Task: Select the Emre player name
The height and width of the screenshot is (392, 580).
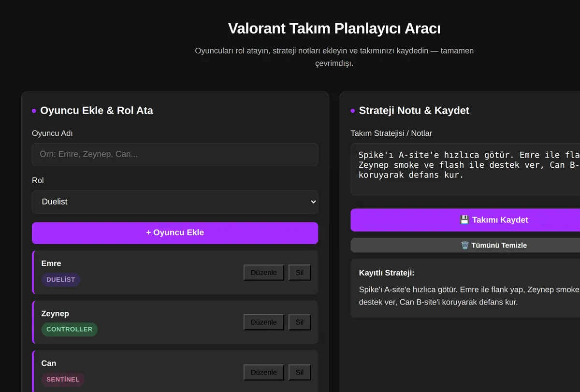Action: tap(51, 263)
